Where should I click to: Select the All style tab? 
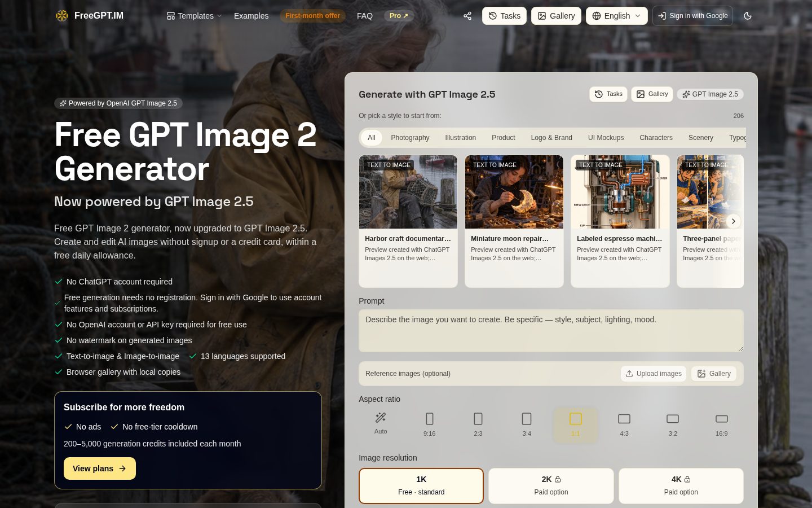pos(371,138)
